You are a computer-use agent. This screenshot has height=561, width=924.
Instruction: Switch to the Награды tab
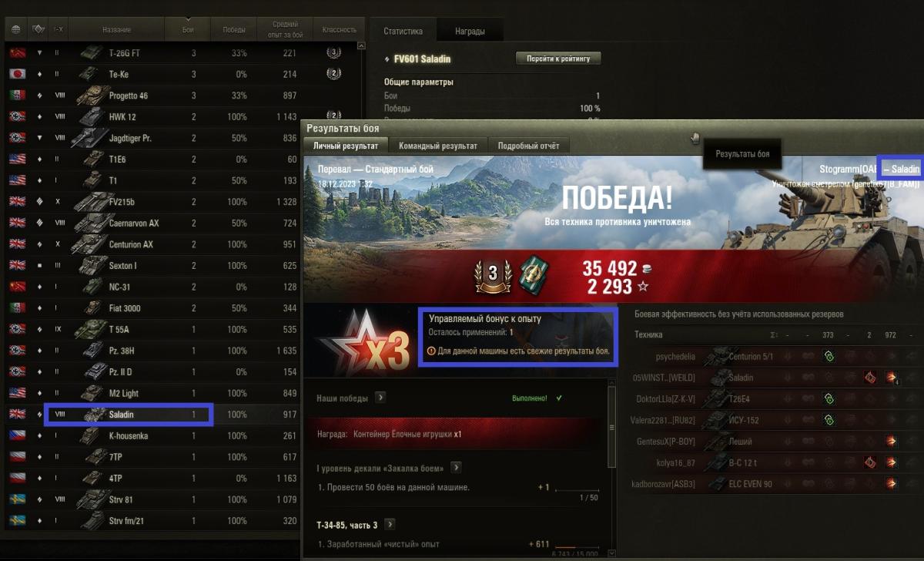[x=470, y=32]
